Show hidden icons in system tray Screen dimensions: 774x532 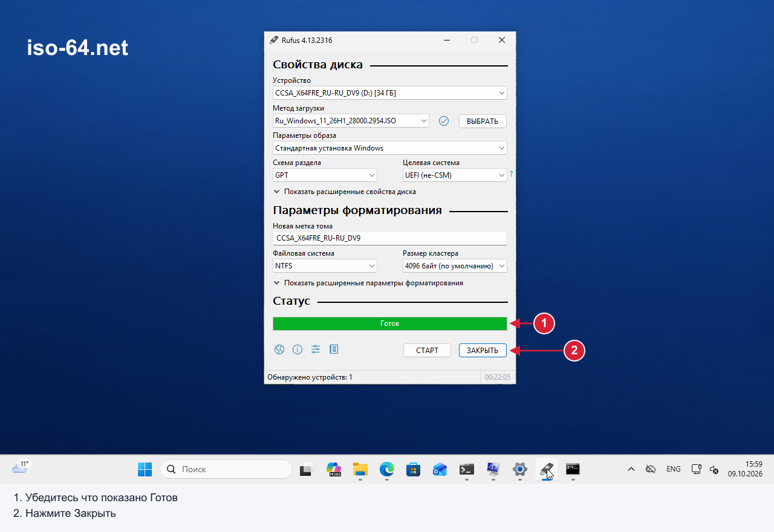[631, 469]
